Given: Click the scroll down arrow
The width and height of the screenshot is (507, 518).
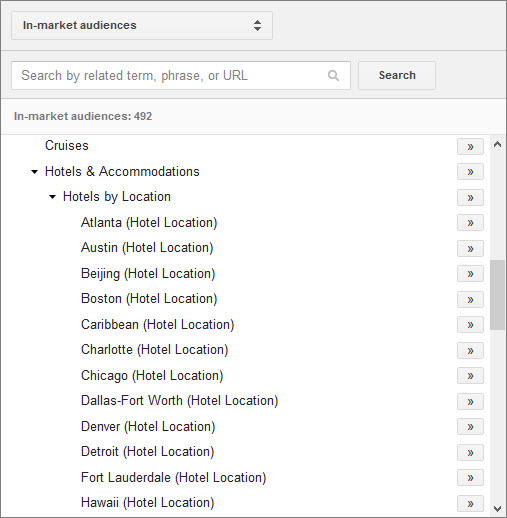Looking at the screenshot, I should pyautogui.click(x=497, y=509).
